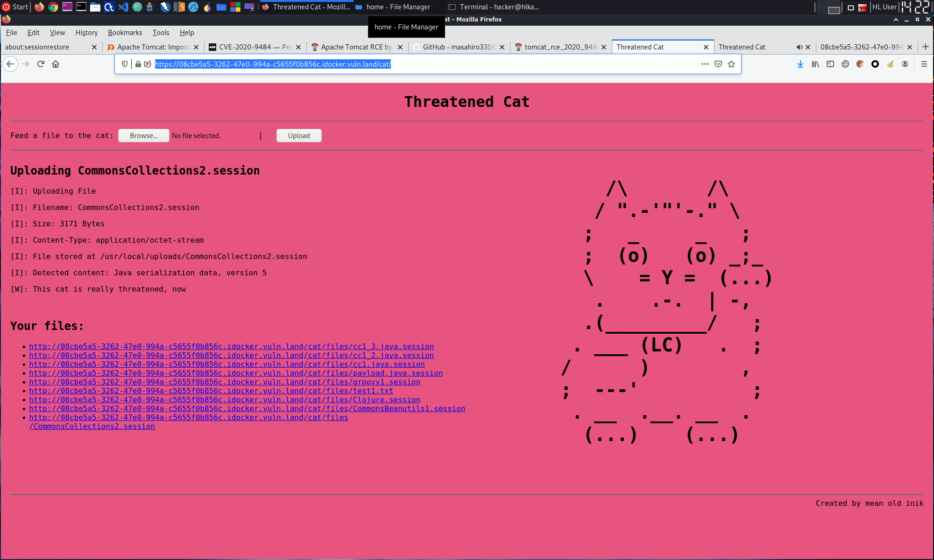This screenshot has height=560, width=934.
Task: Save page to Pocket
Action: (718, 64)
